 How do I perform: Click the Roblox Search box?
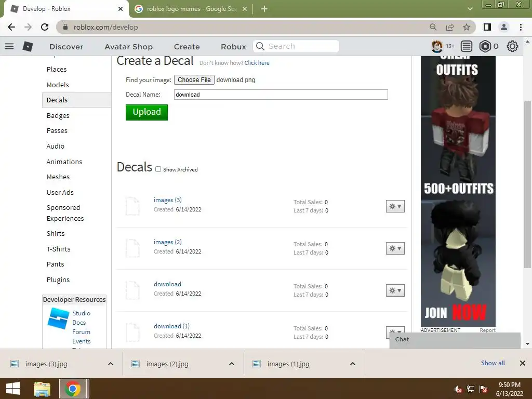coord(296,46)
